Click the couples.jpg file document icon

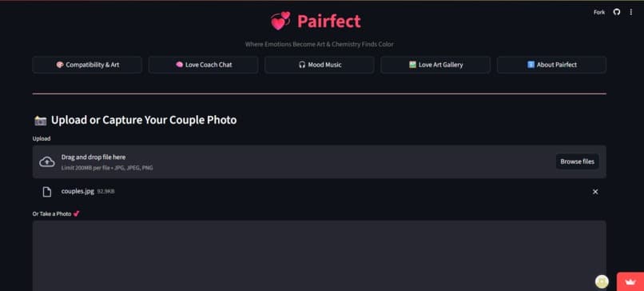(47, 192)
